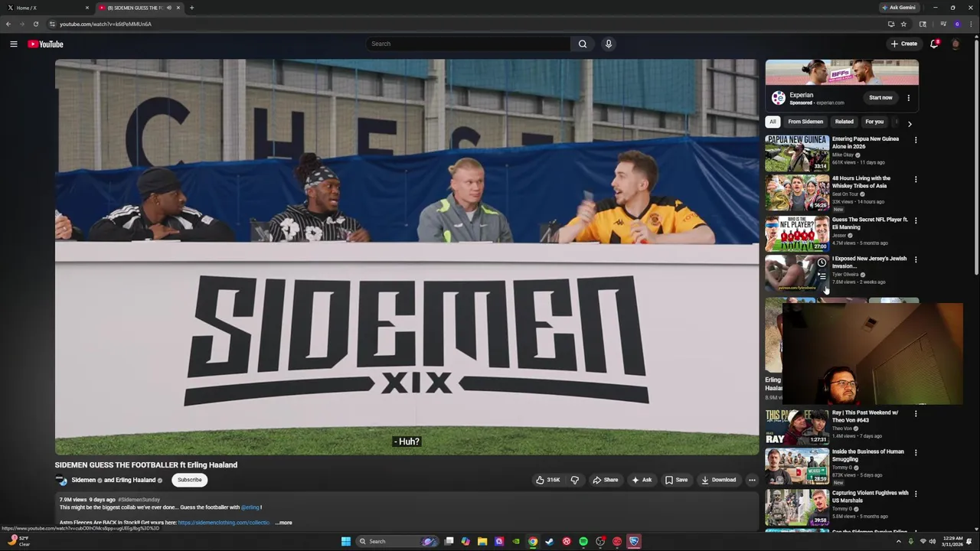Open Papua New Guinea video thumbnail

(797, 153)
